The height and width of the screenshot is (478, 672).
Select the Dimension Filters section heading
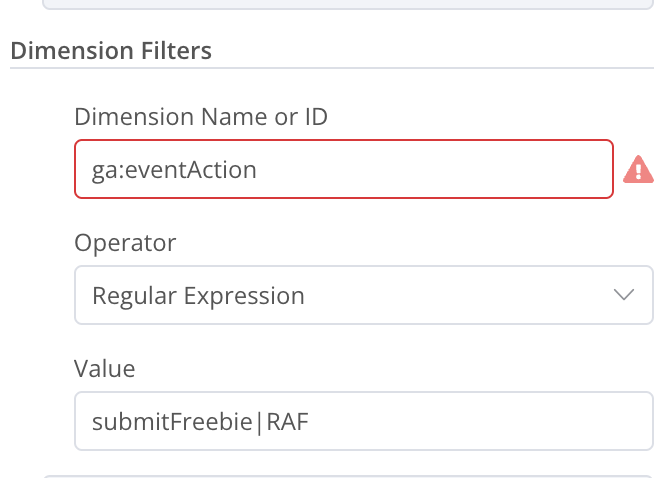tap(111, 51)
